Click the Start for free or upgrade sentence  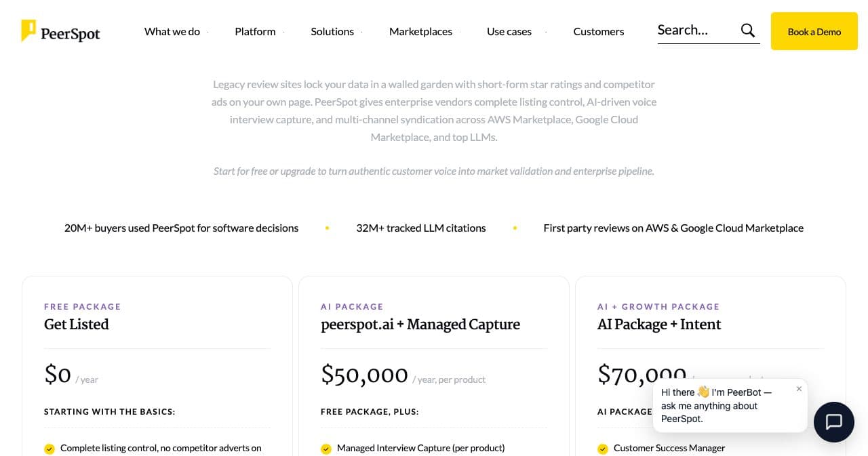[434, 171]
